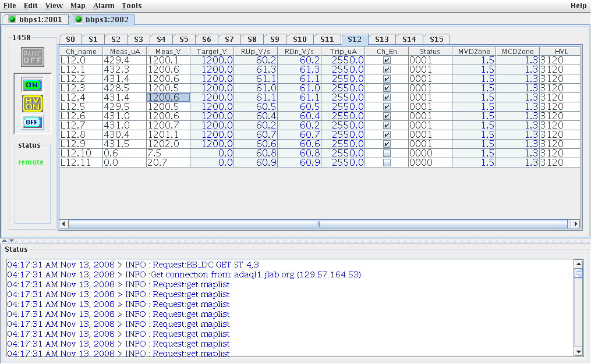Switch to slot S11 tab
Screen dimensions: 591x364
[327, 39]
